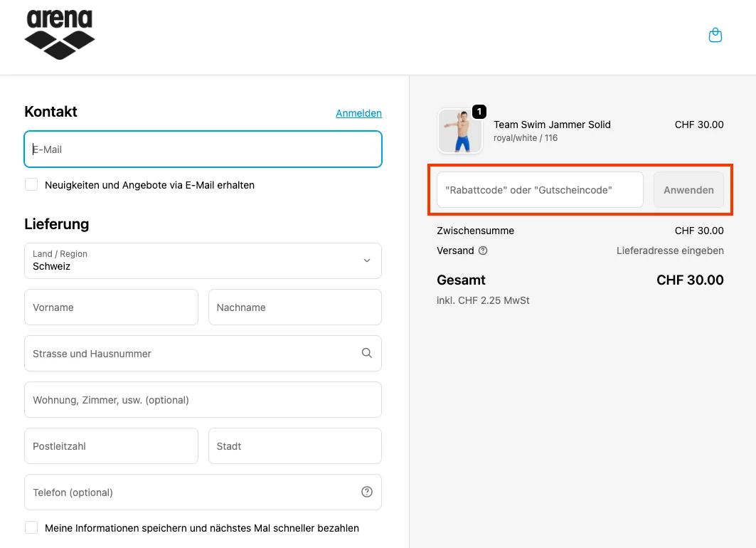The height and width of the screenshot is (548, 756).
Task: Expand the Land / Region dropdown
Action: (x=203, y=260)
